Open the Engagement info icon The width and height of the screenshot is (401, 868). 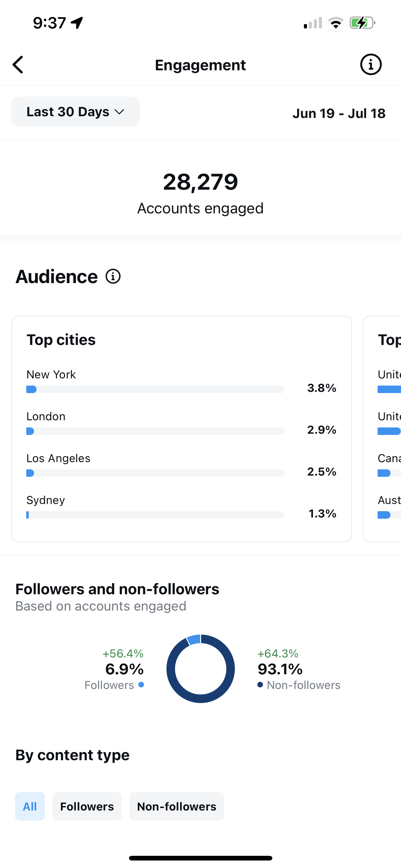[x=371, y=64]
